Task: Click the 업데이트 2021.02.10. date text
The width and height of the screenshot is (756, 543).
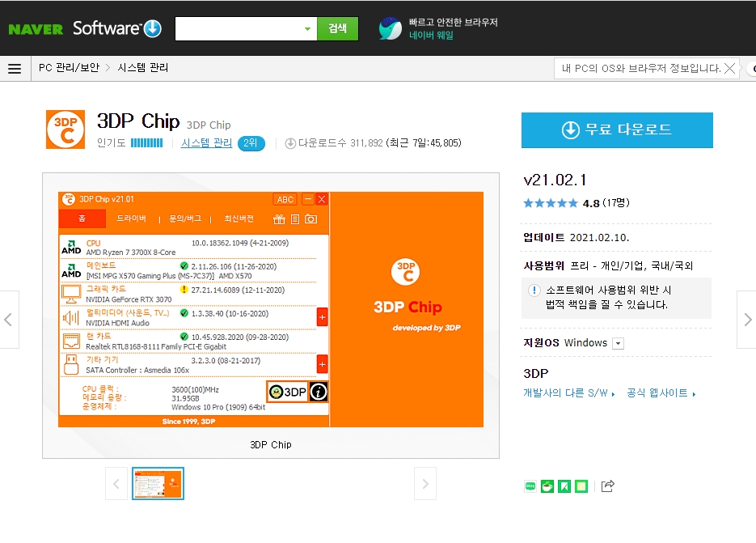Action: (x=577, y=237)
